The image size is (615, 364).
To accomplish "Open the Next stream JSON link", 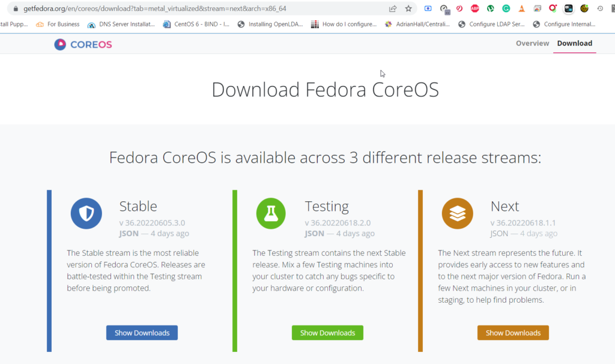I will 499,234.
